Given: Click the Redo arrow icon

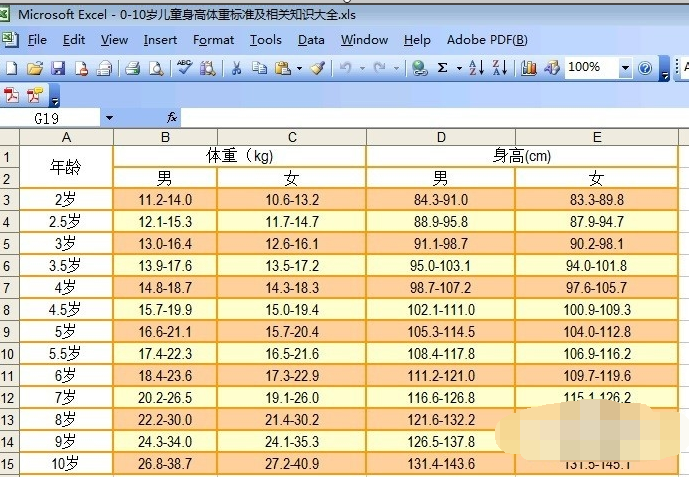Looking at the screenshot, I should point(379,68).
